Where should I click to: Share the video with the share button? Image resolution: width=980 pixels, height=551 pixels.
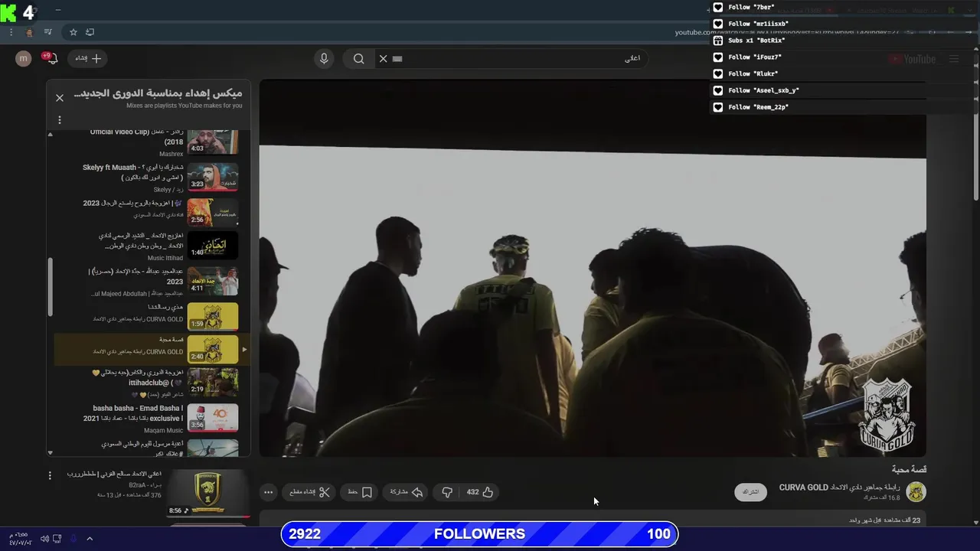pos(406,492)
